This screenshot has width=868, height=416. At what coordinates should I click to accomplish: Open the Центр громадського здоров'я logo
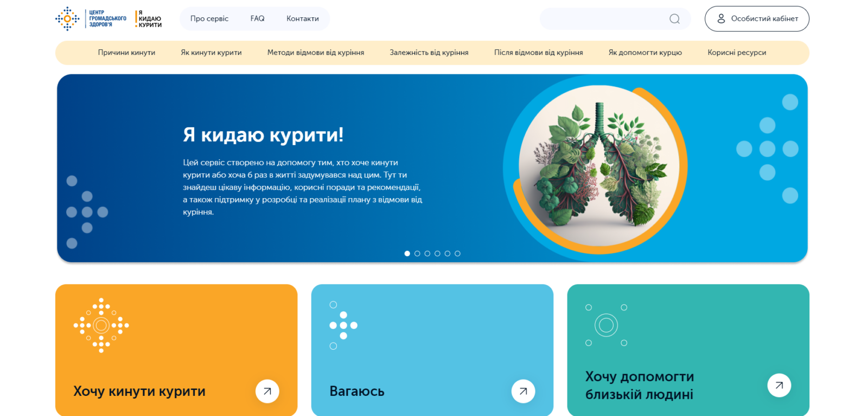pyautogui.click(x=91, y=18)
